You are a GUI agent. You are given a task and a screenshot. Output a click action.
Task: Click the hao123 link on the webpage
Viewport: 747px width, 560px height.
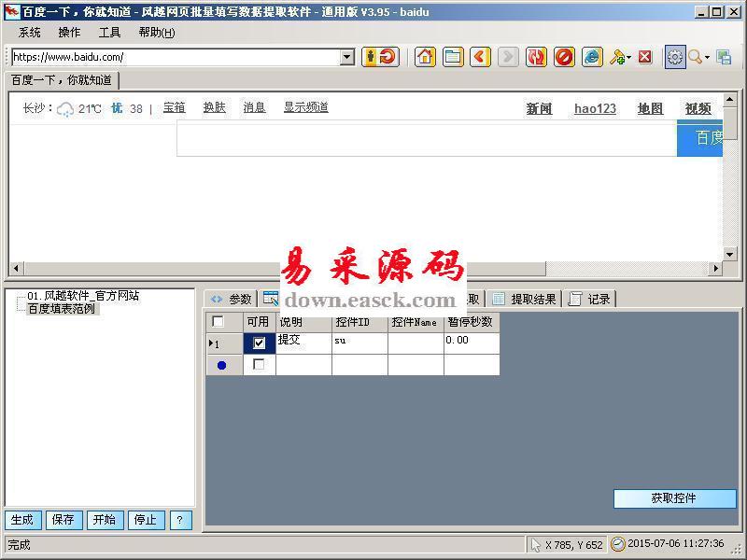point(595,108)
